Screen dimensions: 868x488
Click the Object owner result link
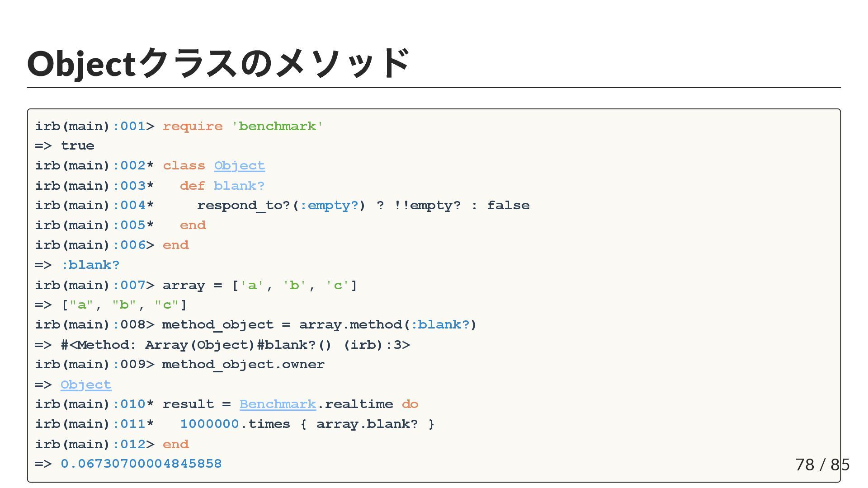[x=86, y=385]
